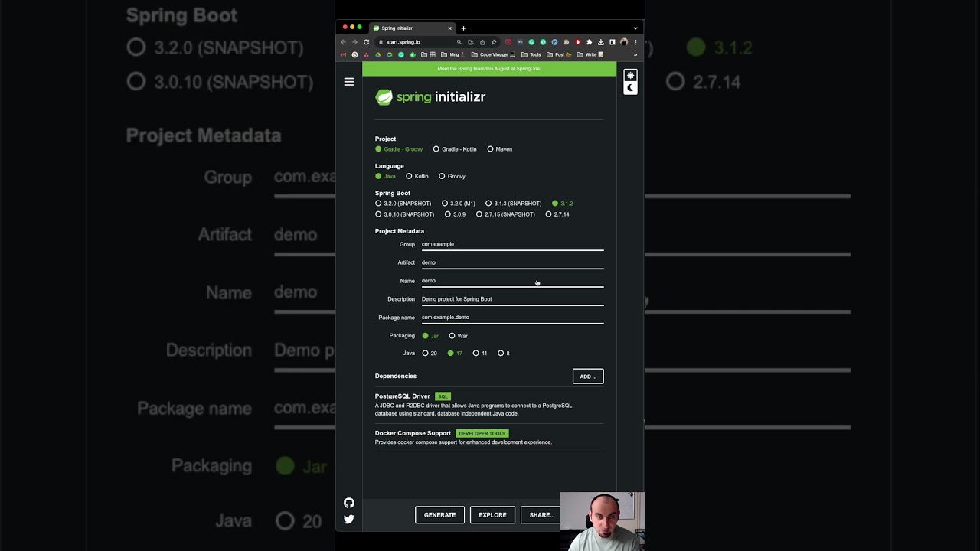Click the install app icon in address bar

click(471, 42)
